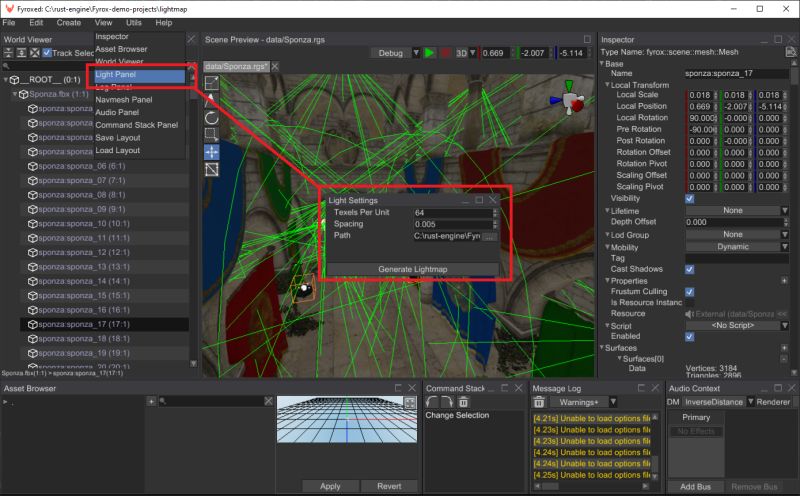The height and width of the screenshot is (496, 800).
Task: Click the external resource speaker icon
Action: click(x=689, y=314)
